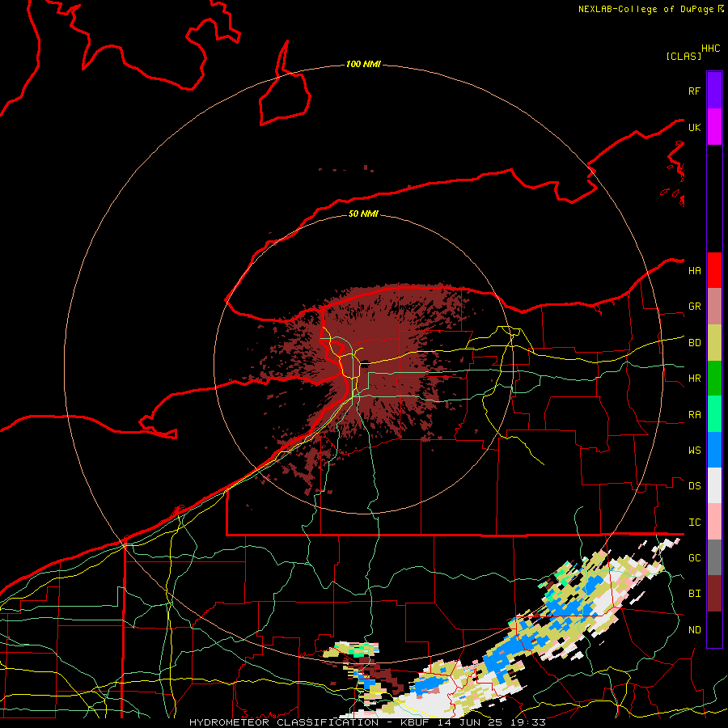The height and width of the screenshot is (728, 728).
Task: Click the WS blue legend color swatch
Action: point(714,450)
